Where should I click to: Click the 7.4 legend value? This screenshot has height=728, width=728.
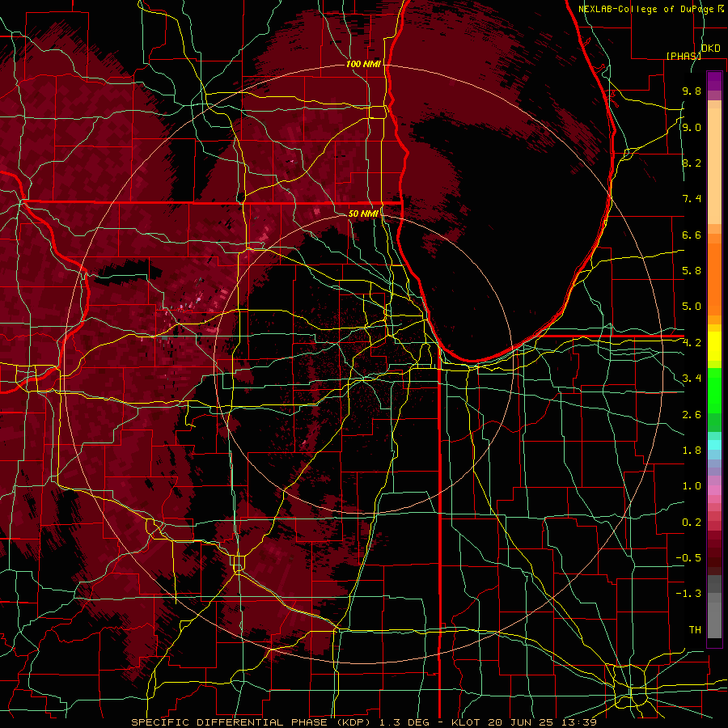point(692,199)
